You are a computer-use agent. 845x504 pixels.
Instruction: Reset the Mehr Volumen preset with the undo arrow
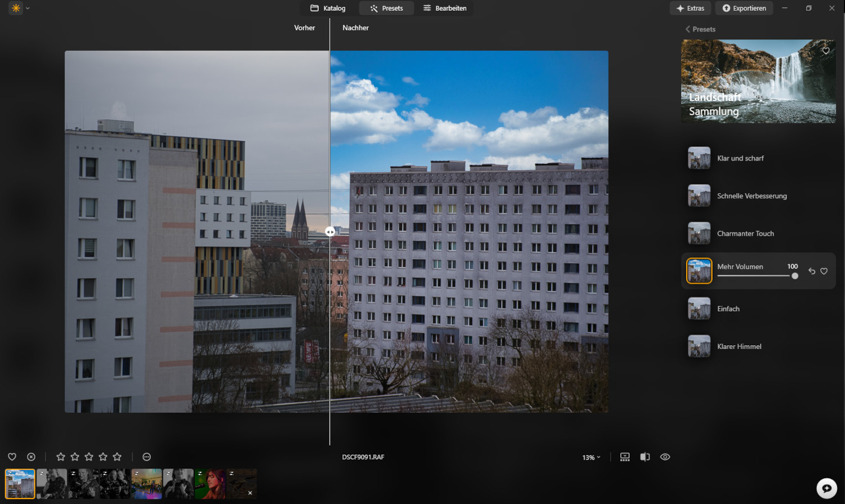click(812, 271)
